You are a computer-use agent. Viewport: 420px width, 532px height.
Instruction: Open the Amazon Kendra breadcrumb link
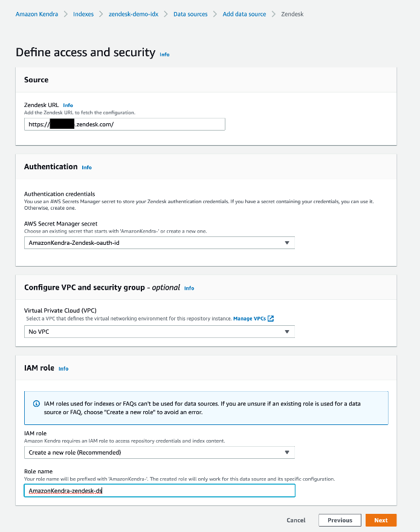(x=37, y=15)
